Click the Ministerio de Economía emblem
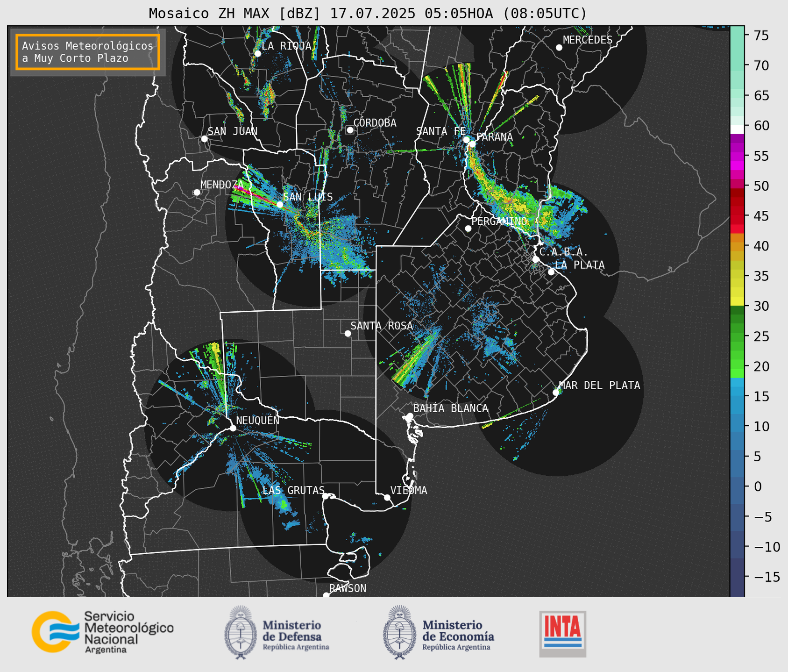The width and height of the screenshot is (788, 672). point(399,632)
